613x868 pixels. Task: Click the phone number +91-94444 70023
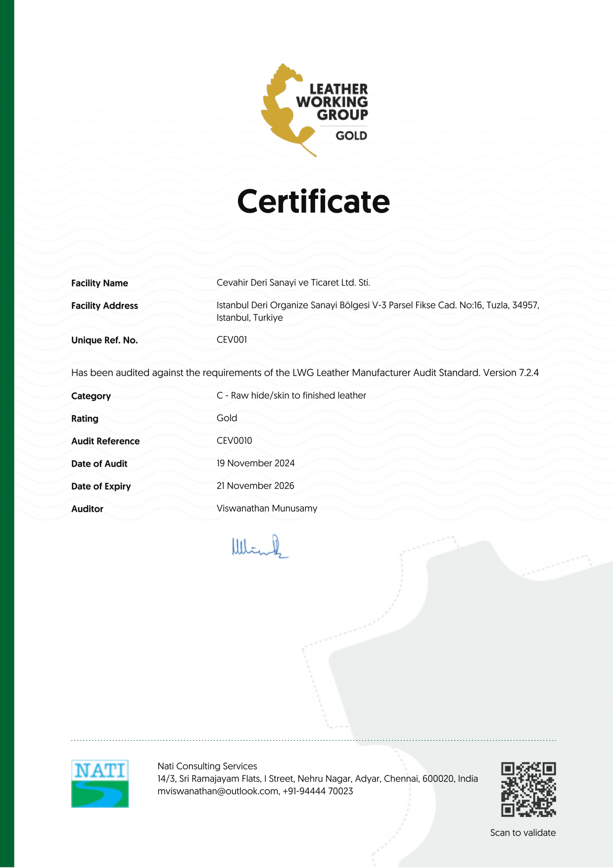tap(318, 791)
